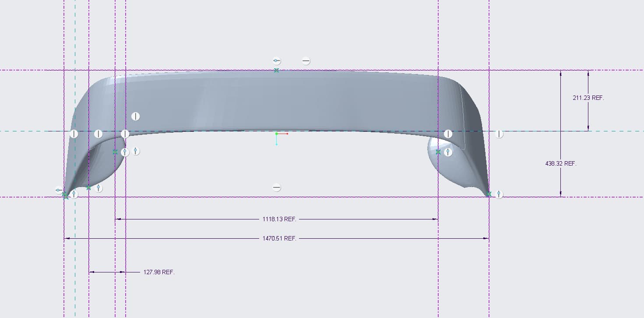
Task: Click the horizontal constraint icon above the bottom construction line
Action: (276, 187)
